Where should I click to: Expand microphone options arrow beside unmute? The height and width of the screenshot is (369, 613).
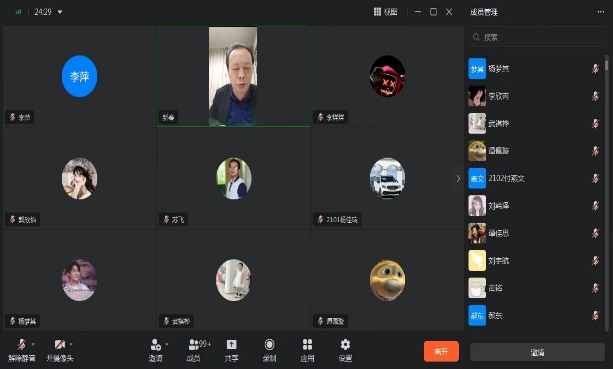pos(33,344)
